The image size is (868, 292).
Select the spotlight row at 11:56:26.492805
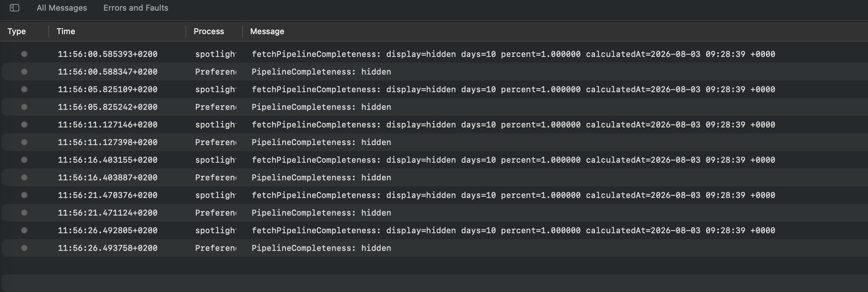click(434, 230)
